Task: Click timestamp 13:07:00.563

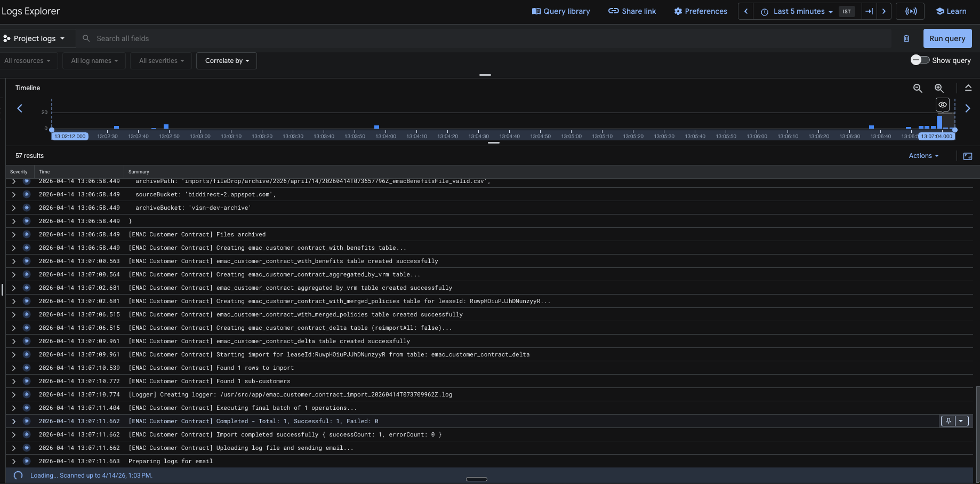Action: [x=79, y=261]
